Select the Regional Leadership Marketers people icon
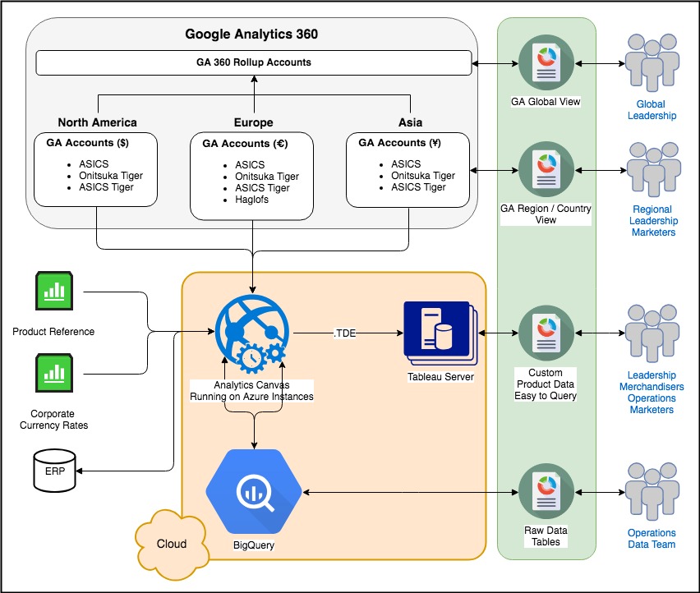 (653, 169)
